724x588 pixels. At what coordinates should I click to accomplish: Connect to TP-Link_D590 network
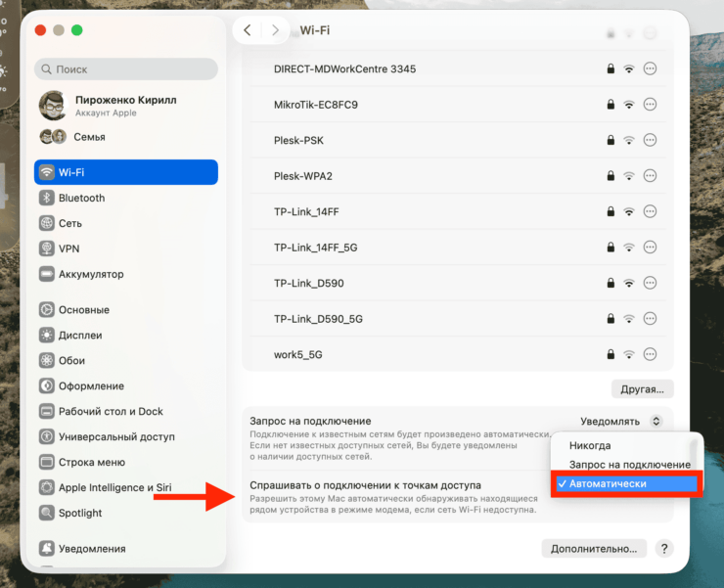click(457, 283)
